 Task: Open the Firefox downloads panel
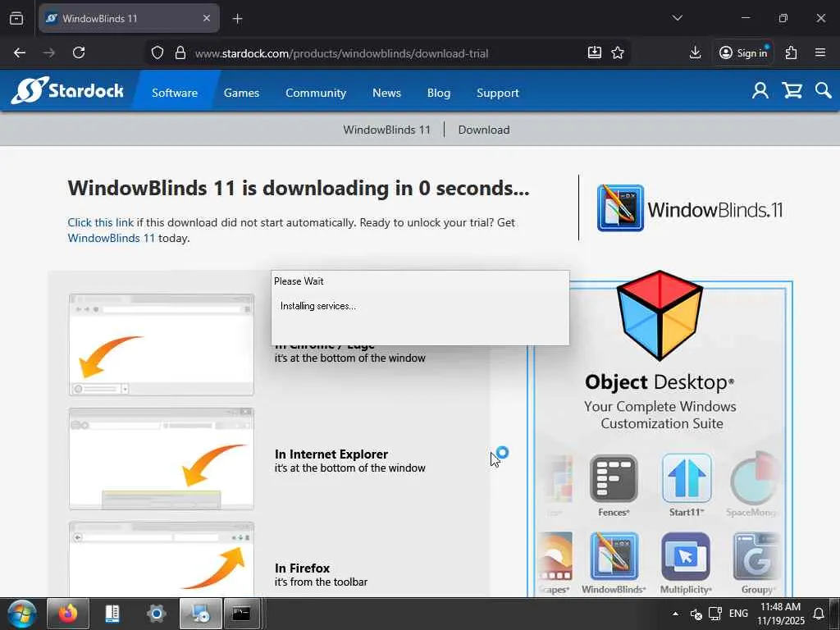point(695,52)
